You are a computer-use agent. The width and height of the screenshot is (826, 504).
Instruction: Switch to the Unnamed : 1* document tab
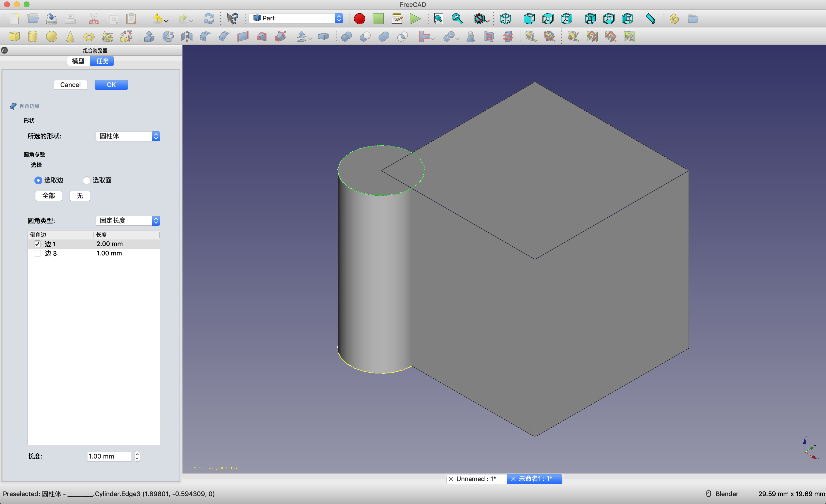(476, 479)
